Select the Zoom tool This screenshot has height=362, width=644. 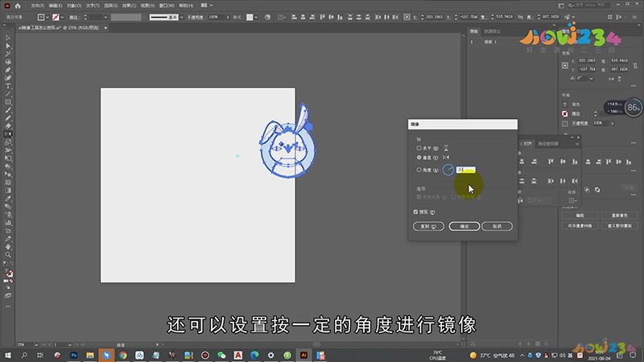point(8,255)
